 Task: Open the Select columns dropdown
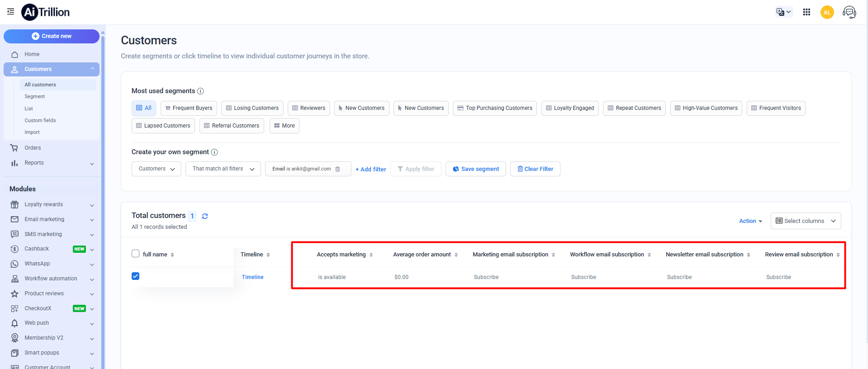[805, 221]
